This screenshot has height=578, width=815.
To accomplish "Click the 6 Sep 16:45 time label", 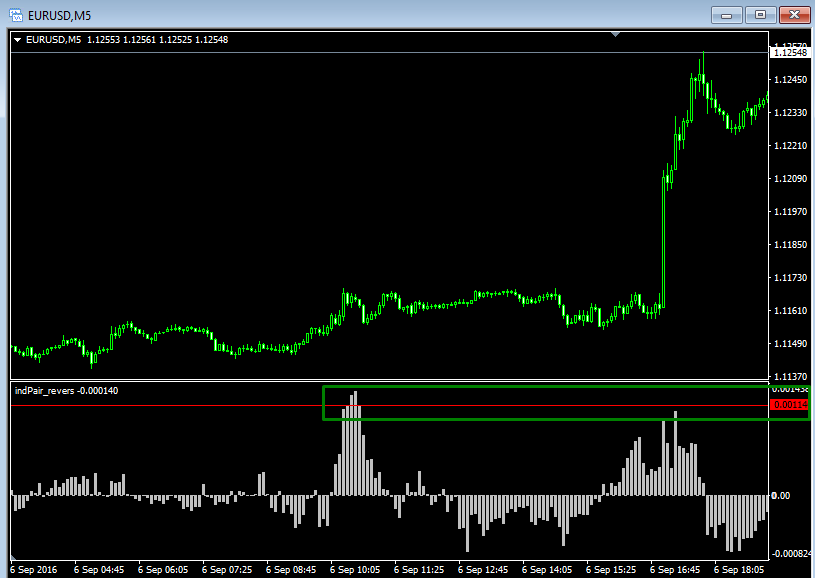I will tap(675, 570).
